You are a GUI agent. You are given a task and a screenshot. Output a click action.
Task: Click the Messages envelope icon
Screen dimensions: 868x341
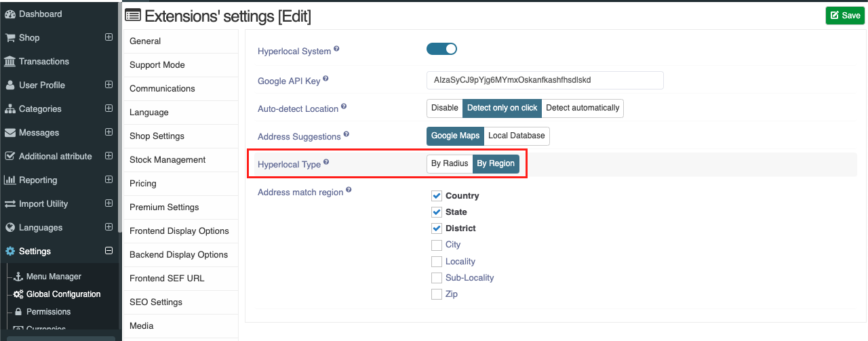click(10, 132)
